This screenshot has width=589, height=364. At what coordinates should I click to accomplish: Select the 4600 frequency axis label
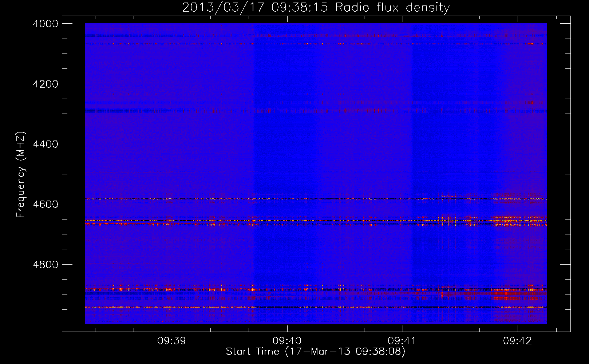click(x=46, y=204)
